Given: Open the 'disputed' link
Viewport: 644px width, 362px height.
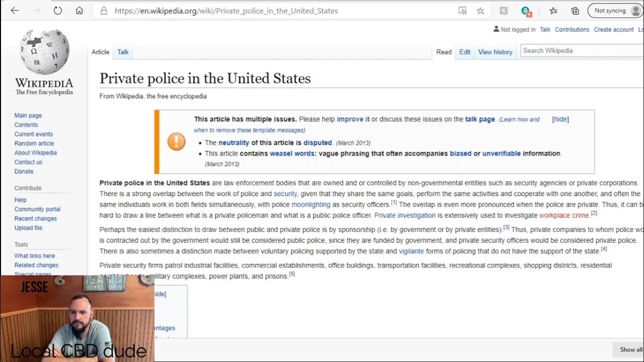Looking at the screenshot, I should pos(317,143).
